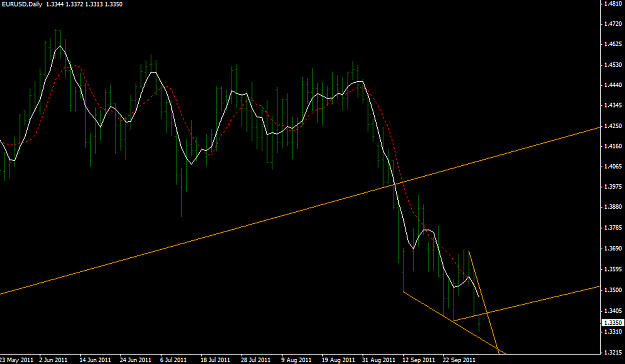Click the 1.3690 price axis label
The width and height of the screenshot is (625, 364).
[x=614, y=249]
